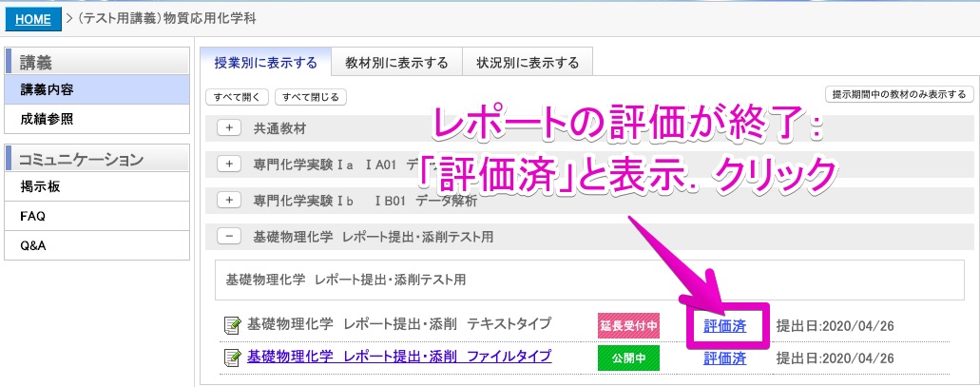Click 評価済 link in テキストタイプ row
The width and height of the screenshot is (980, 387).
[x=724, y=326]
